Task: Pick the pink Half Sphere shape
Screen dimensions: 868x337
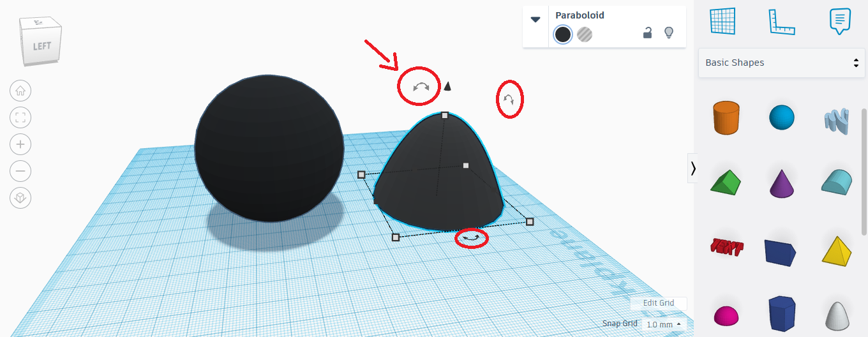Action: (x=726, y=315)
